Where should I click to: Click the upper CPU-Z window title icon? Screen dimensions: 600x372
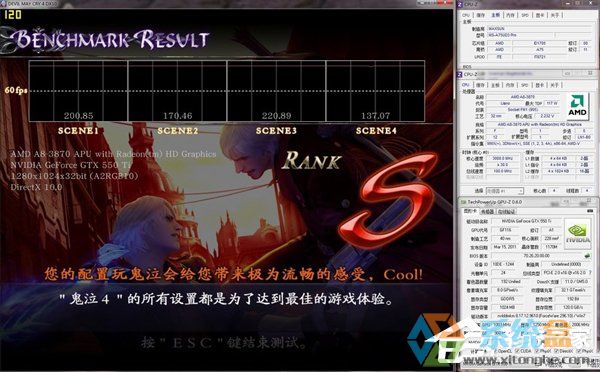(460, 4)
